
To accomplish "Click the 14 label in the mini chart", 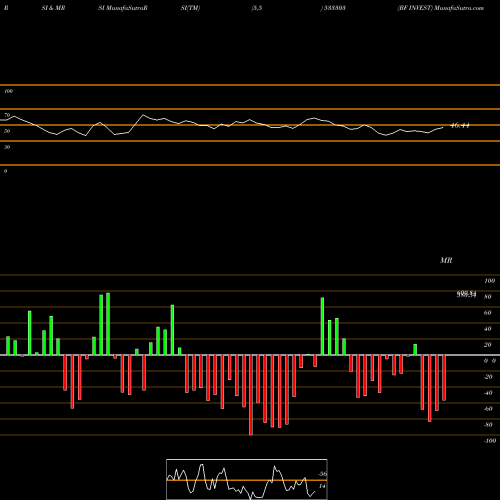I will coord(322,486).
